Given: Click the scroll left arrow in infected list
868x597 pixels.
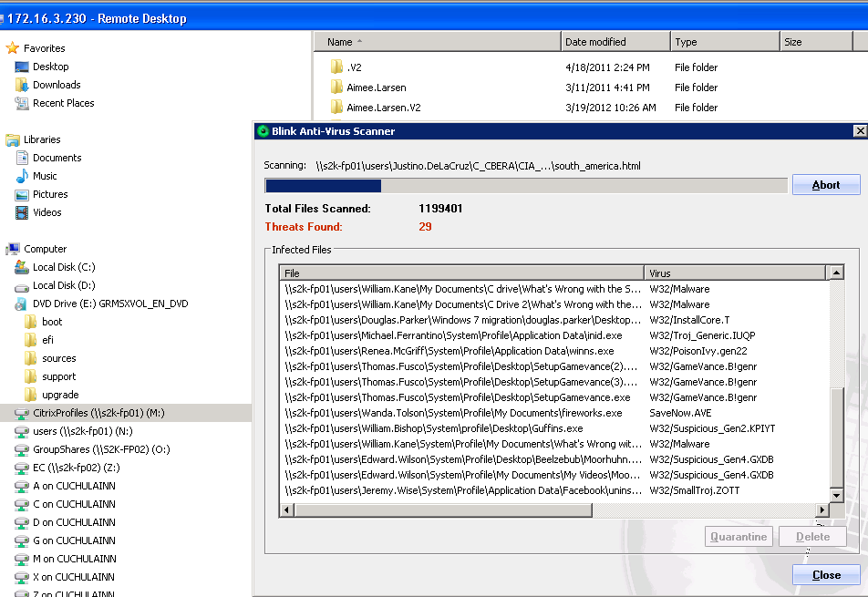Looking at the screenshot, I should (286, 510).
